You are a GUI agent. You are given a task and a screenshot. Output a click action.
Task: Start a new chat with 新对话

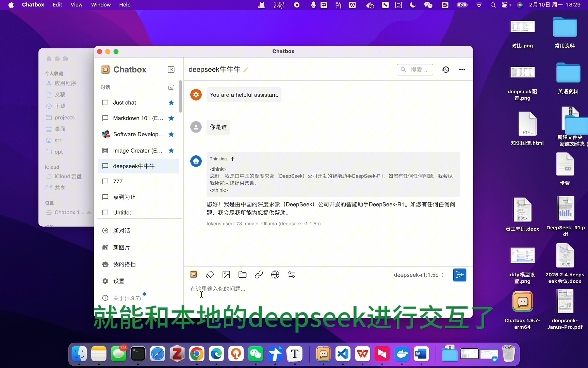pos(138,231)
